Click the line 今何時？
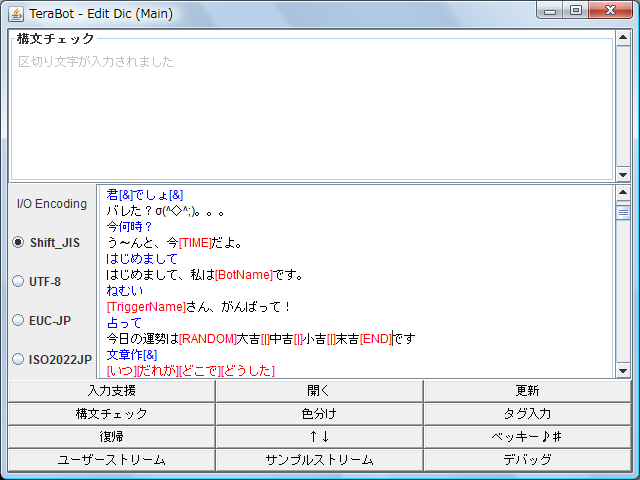Viewport: 640px width, 480px height. pos(129,227)
